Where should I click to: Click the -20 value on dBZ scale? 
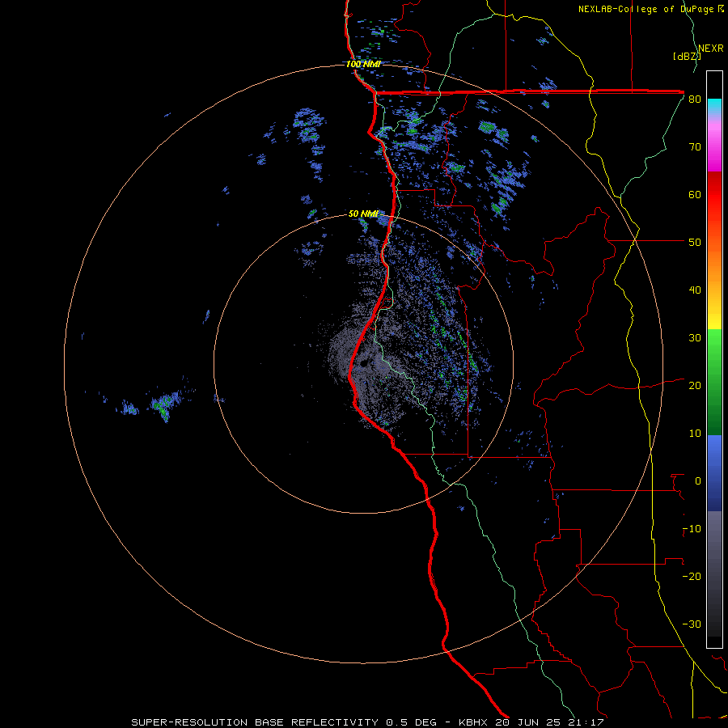pos(692,577)
